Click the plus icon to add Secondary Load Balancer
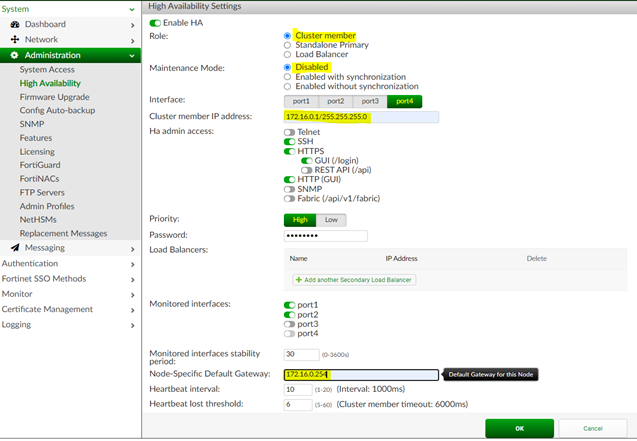 click(x=298, y=280)
